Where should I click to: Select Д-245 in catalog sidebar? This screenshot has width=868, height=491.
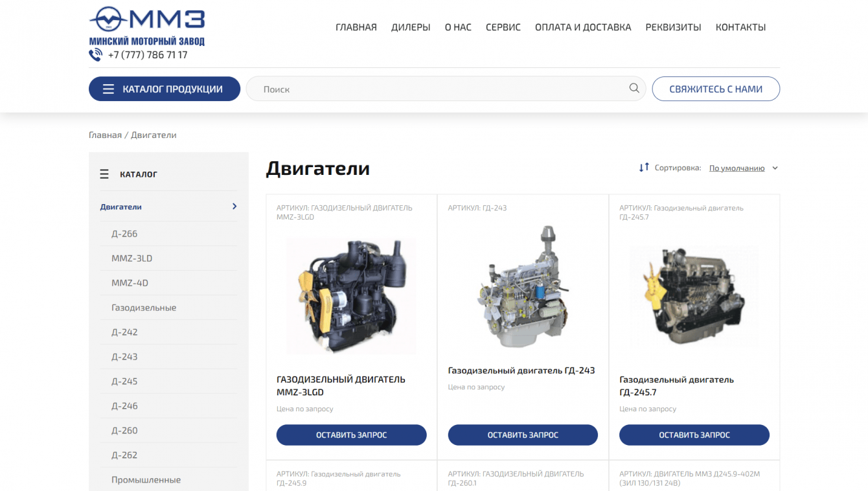pyautogui.click(x=124, y=382)
